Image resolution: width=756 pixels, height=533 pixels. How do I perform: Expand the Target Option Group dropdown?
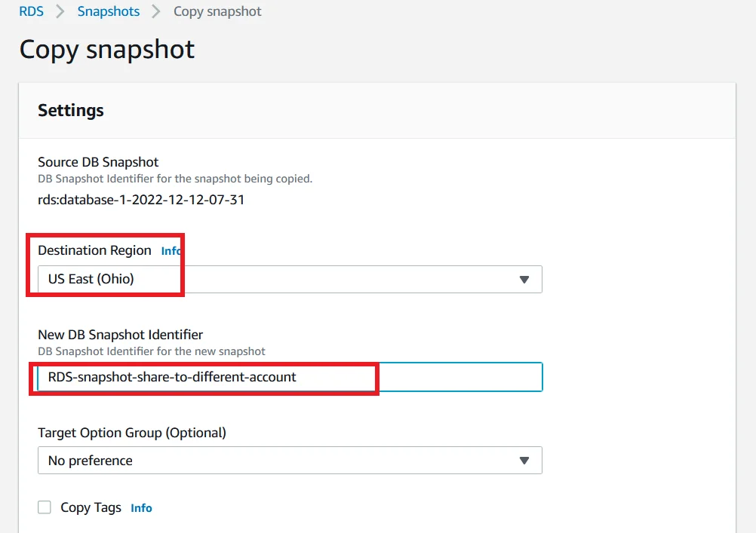(x=290, y=461)
